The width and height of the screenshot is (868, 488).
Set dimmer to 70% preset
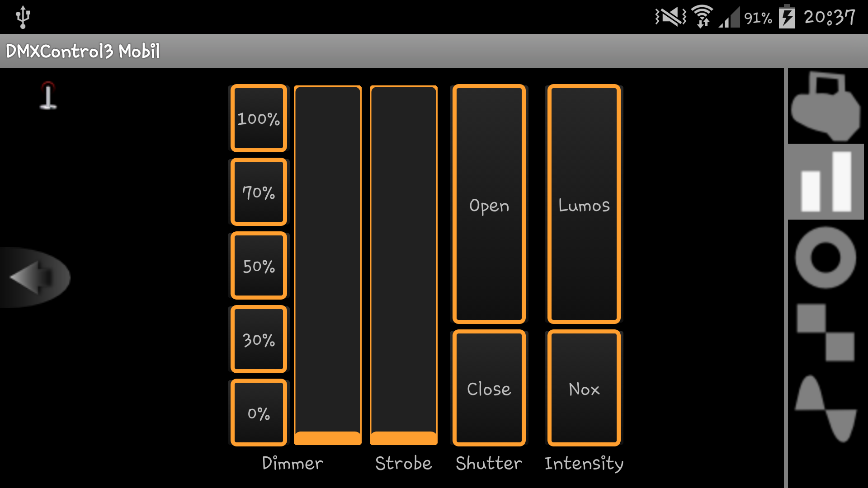tap(259, 192)
